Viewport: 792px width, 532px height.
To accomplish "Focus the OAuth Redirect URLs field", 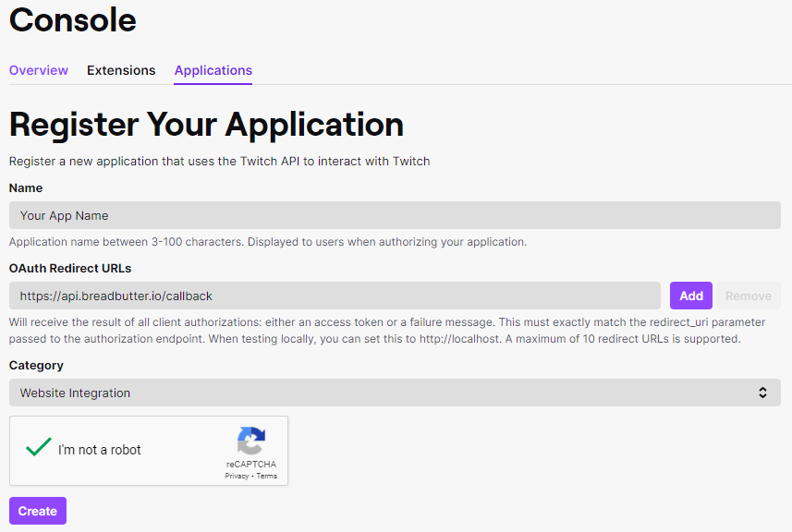I will point(335,296).
